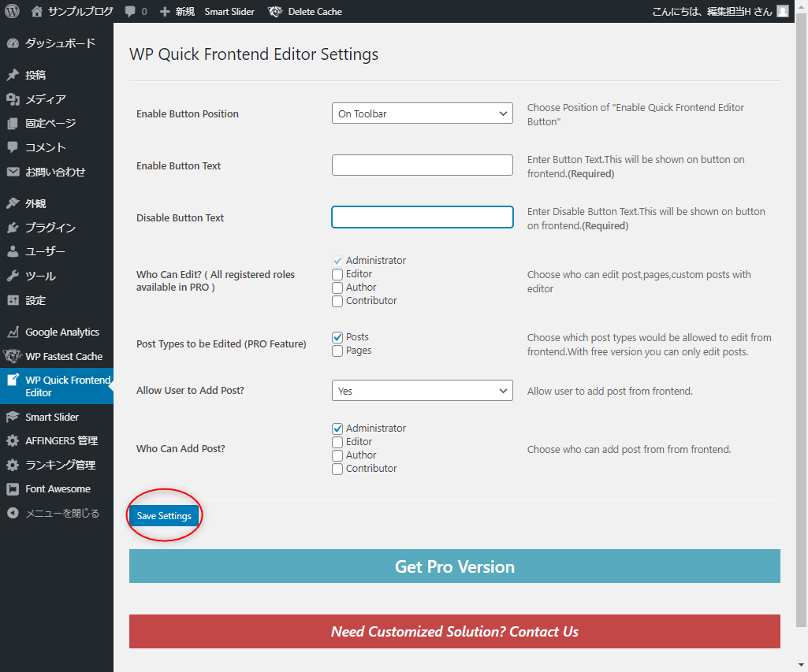Click the 設定 sliders icon
This screenshot has width=808, height=672.
pos(13,300)
